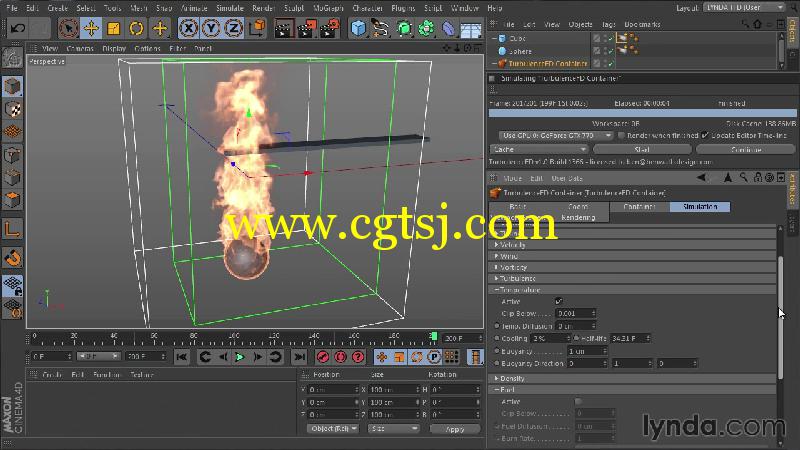Open the Simulate menu
800x450 pixels.
230,8
